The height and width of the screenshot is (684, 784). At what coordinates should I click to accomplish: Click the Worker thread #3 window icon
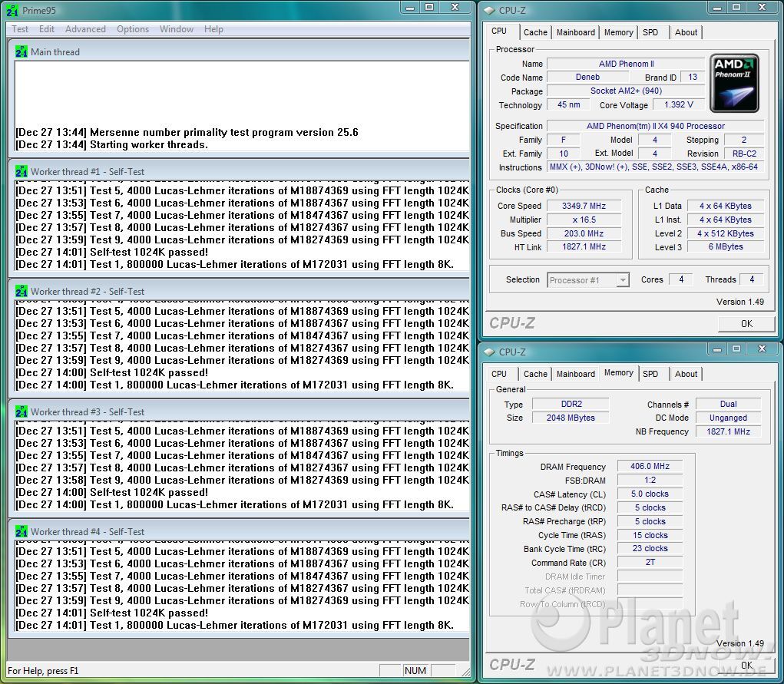point(21,411)
